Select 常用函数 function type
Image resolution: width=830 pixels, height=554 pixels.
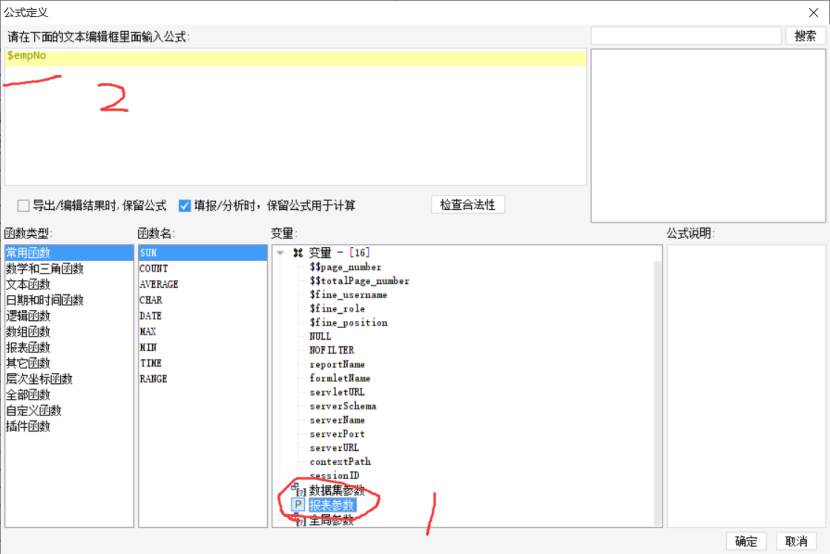tap(69, 253)
